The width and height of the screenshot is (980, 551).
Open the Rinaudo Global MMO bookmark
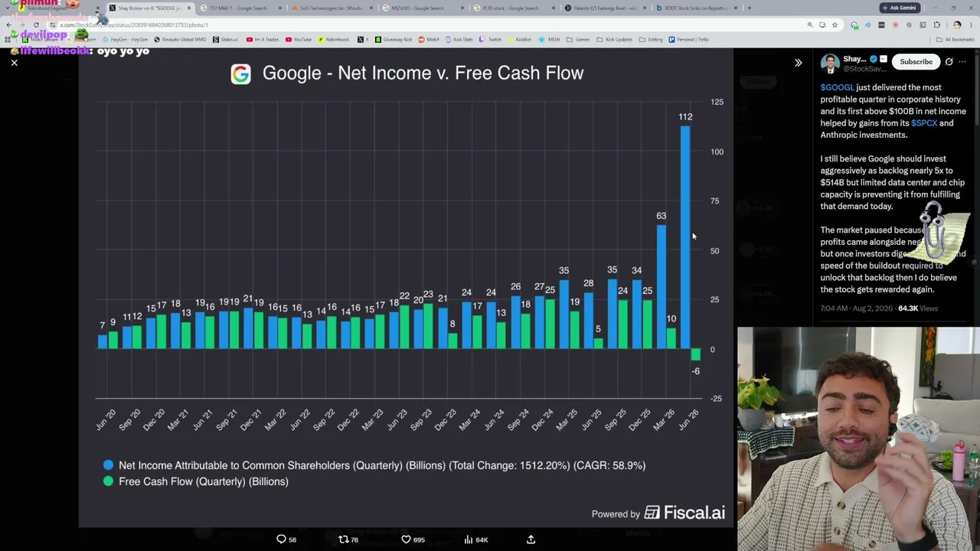point(179,40)
